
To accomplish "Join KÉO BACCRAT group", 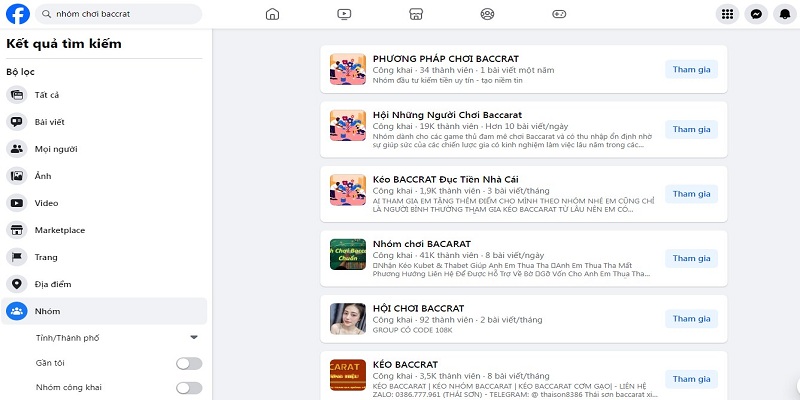I will pyautogui.click(x=691, y=379).
